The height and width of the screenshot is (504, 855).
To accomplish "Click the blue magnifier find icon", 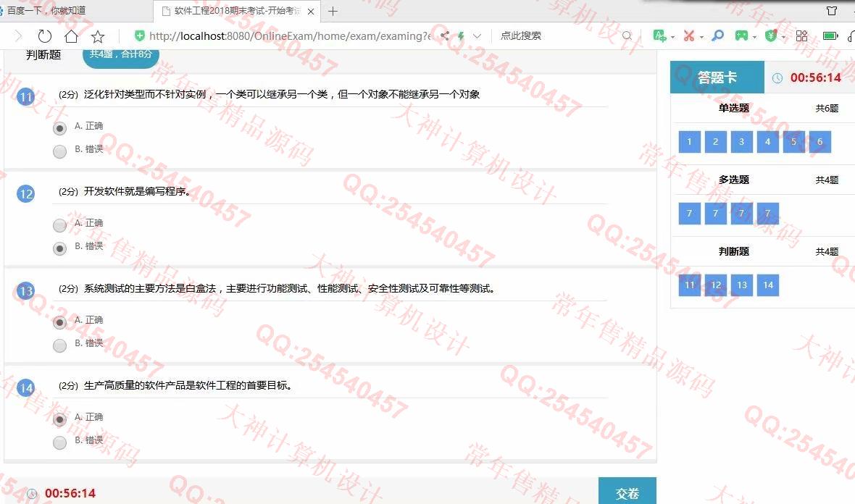I will click(x=718, y=36).
